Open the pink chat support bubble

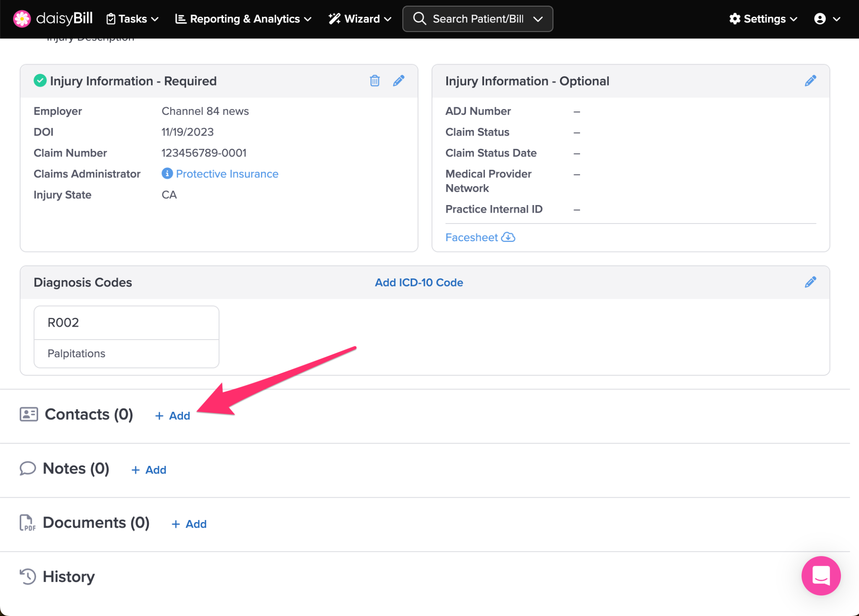point(820,575)
